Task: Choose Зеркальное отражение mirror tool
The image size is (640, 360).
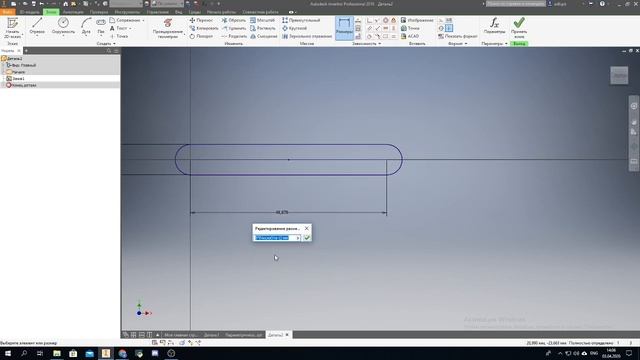Action: click(x=307, y=36)
